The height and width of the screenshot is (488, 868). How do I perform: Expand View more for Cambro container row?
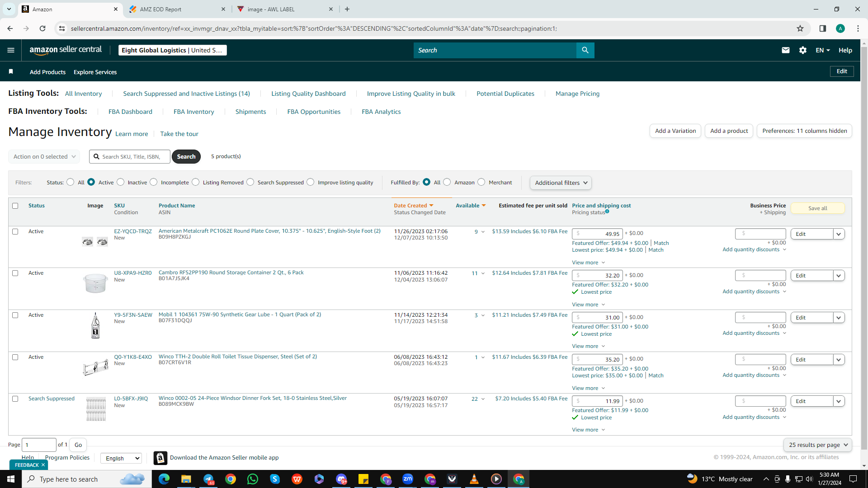click(588, 305)
